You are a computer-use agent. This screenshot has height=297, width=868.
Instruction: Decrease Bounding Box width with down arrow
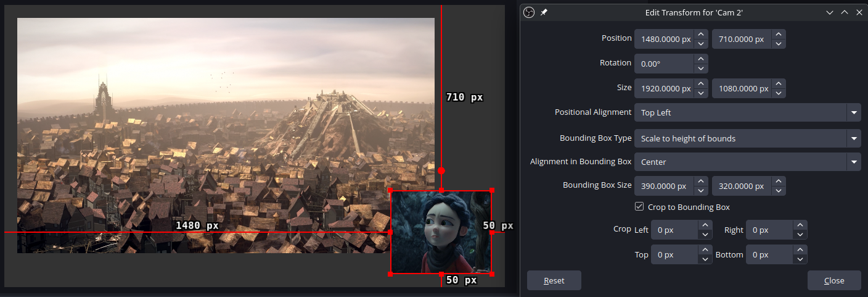pos(701,191)
